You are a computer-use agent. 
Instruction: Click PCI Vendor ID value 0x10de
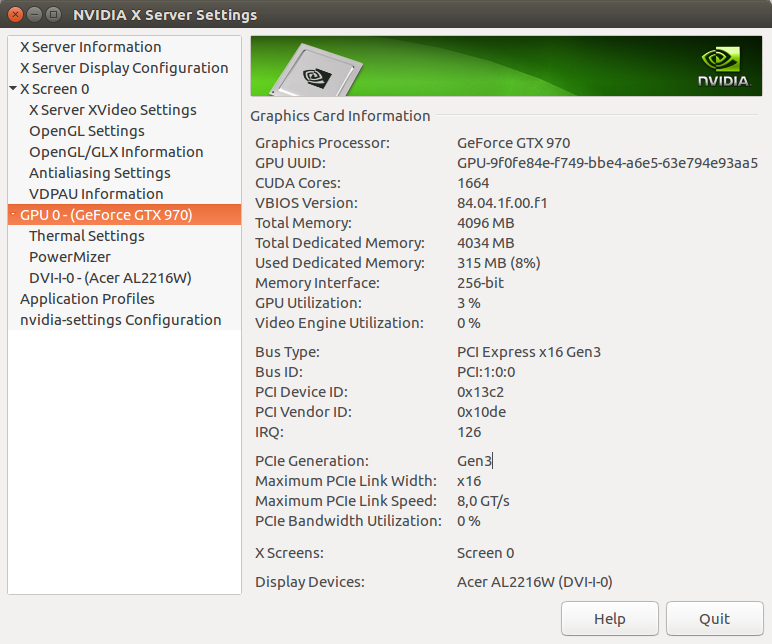pos(482,412)
